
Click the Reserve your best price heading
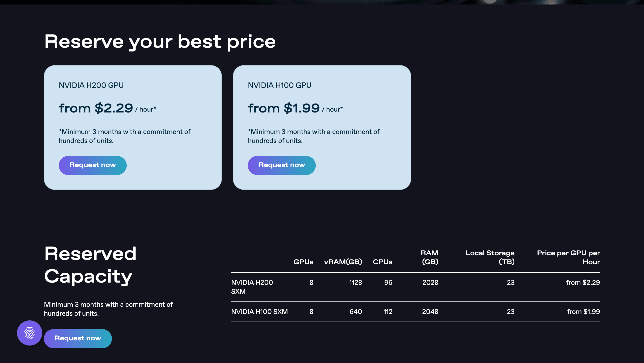coord(160,41)
